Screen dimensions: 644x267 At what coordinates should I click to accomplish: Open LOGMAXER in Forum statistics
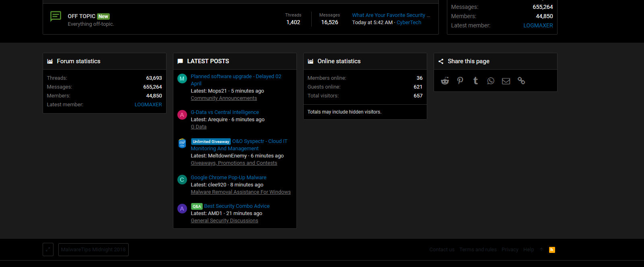pyautogui.click(x=148, y=105)
